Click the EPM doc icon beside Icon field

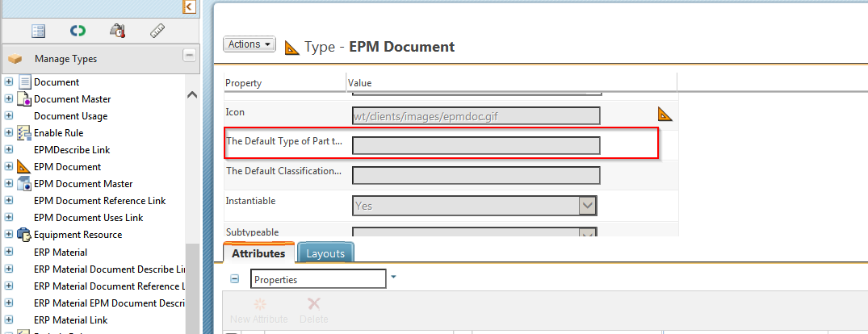pos(665,114)
